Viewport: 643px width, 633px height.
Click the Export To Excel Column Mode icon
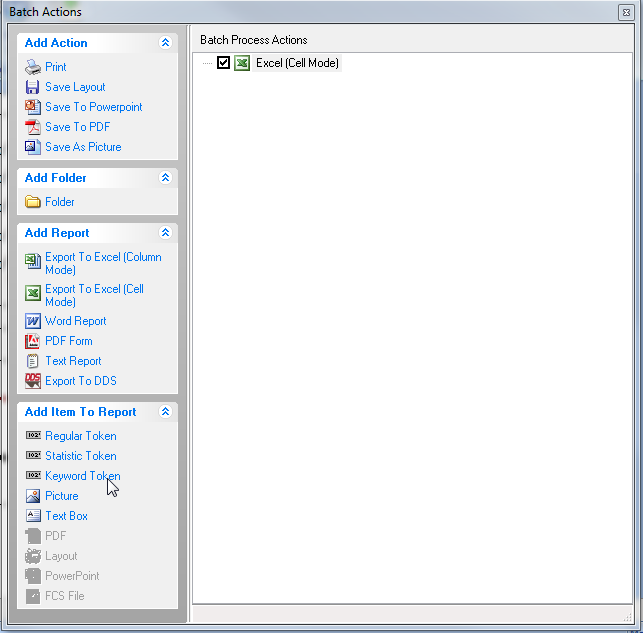click(x=33, y=261)
